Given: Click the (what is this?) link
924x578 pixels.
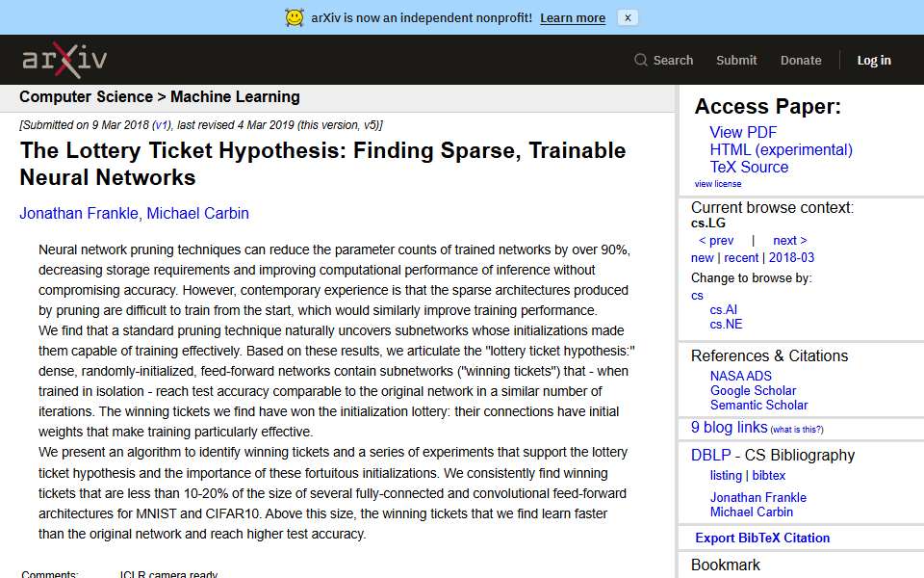Looking at the screenshot, I should click(797, 430).
